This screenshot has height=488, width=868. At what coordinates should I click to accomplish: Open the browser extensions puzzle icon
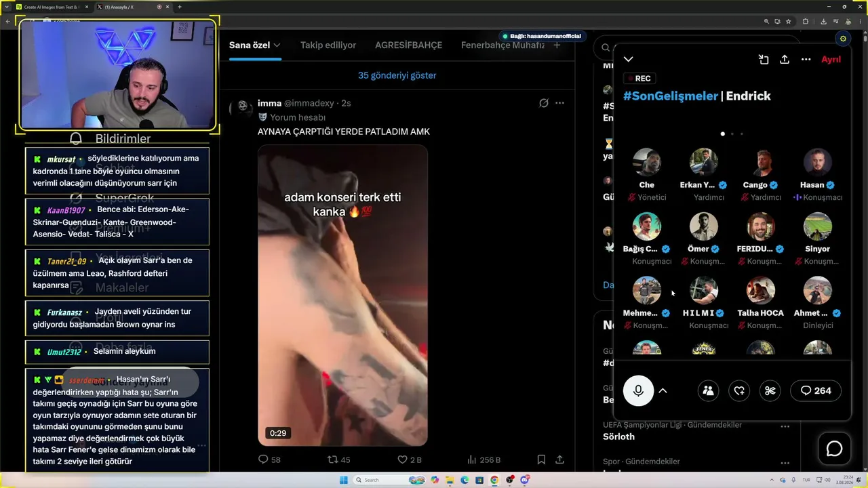click(x=805, y=21)
